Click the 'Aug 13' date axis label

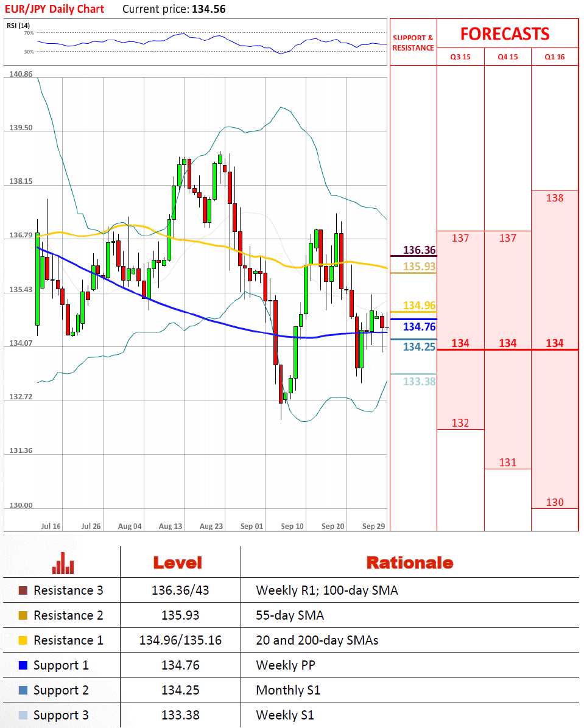click(171, 527)
